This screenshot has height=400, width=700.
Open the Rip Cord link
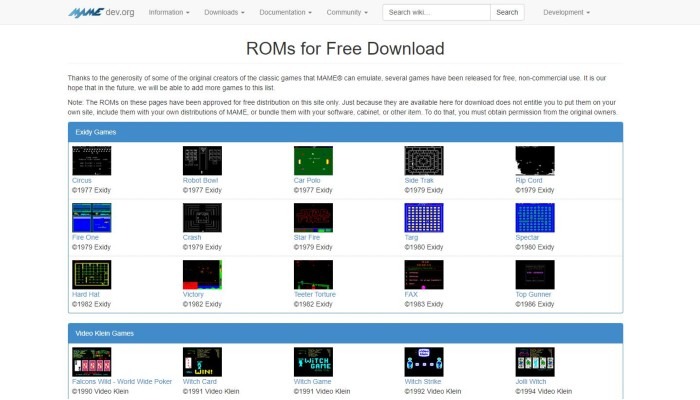point(529,180)
